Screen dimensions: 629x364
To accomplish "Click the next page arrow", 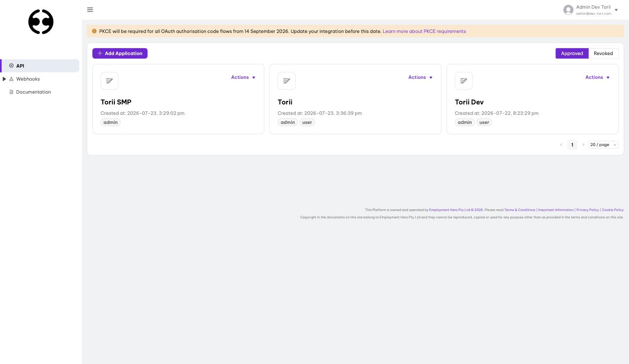I will click(583, 145).
